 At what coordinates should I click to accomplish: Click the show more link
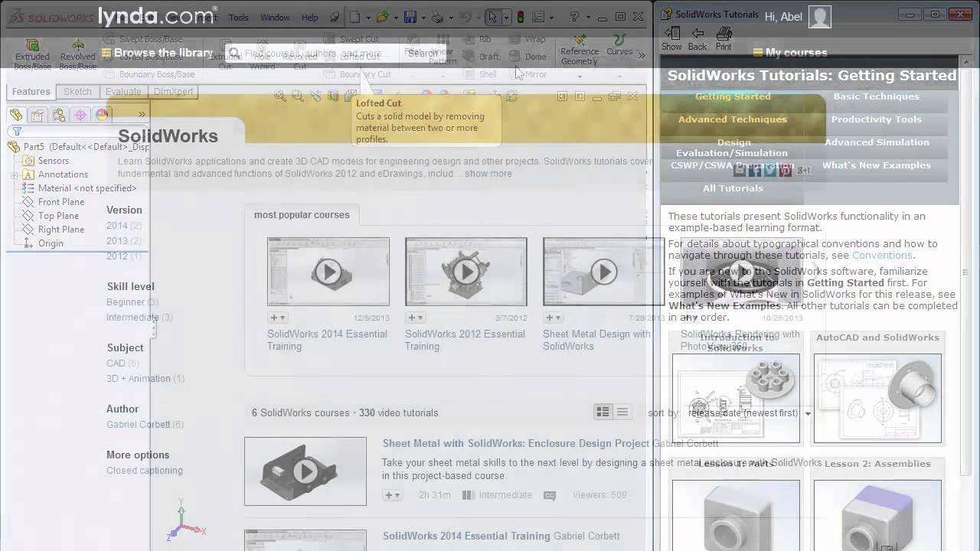click(488, 174)
